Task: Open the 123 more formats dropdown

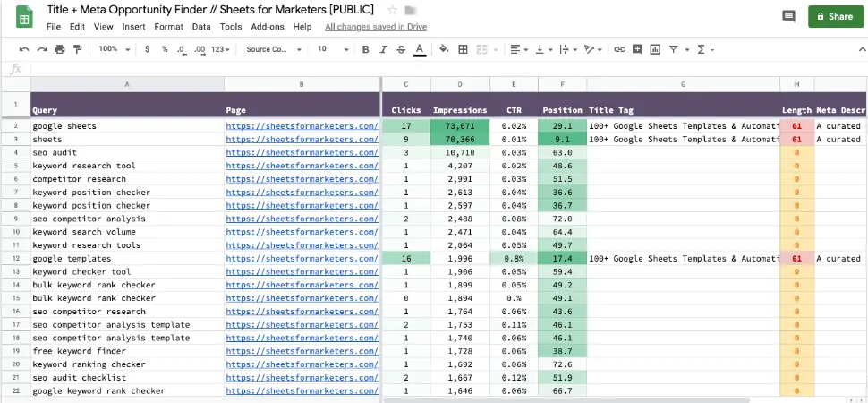Action: [220, 49]
